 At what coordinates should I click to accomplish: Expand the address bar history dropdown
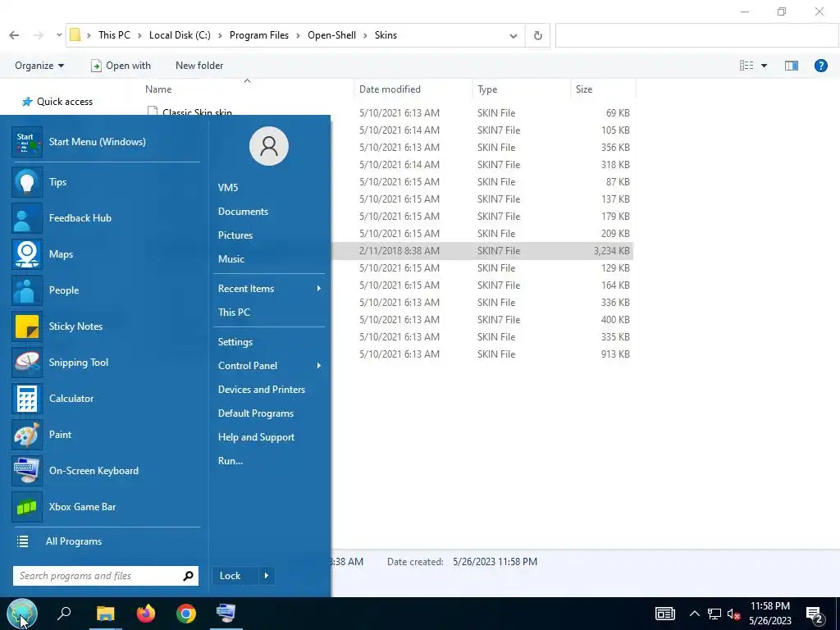[x=514, y=36]
